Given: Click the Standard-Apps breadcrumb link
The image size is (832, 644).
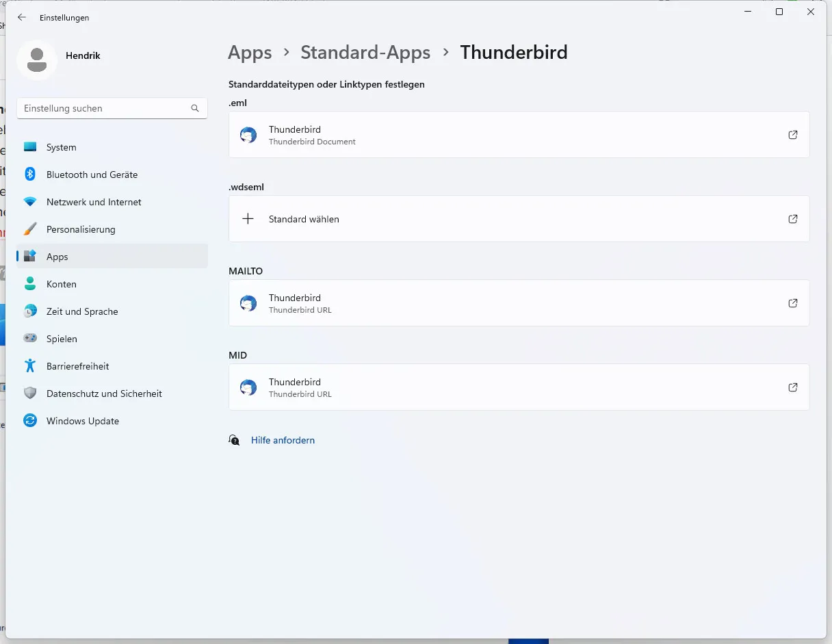Looking at the screenshot, I should click(x=365, y=53).
